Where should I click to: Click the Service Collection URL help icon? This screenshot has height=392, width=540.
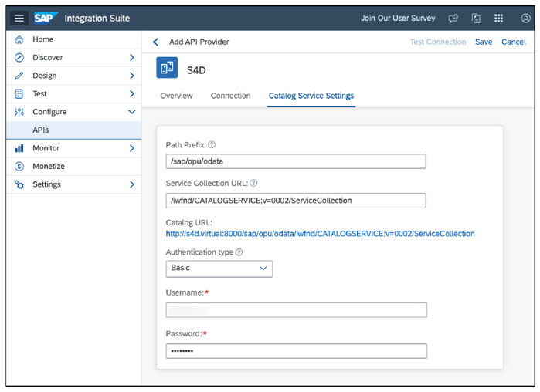[253, 183]
